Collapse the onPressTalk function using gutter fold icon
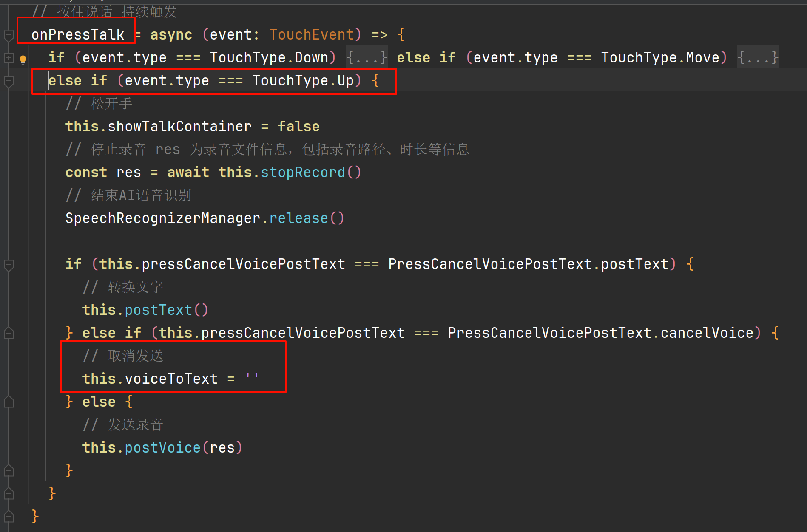Screen dimensions: 807x532 pos(9,35)
